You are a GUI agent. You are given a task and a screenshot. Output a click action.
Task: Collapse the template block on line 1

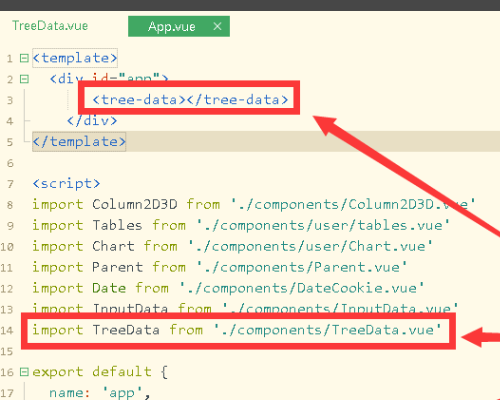pos(24,58)
